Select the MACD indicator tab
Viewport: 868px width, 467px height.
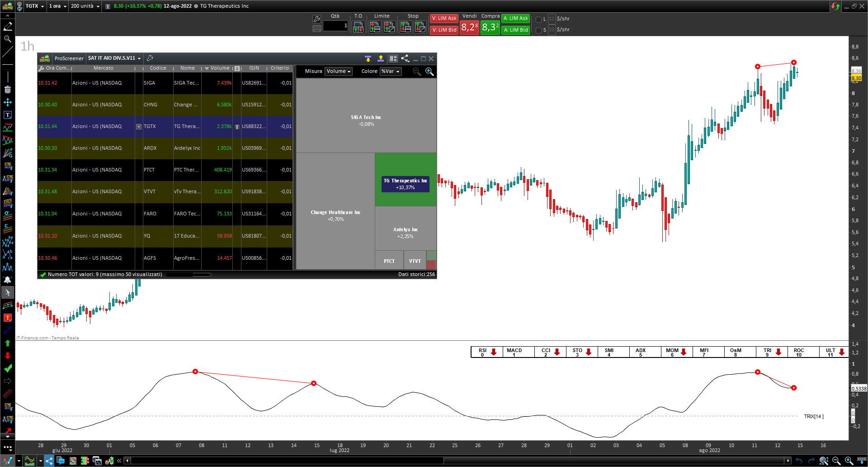519,352
